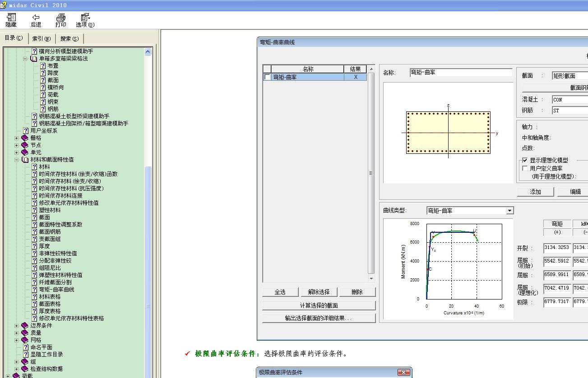Click the closed book icon beside 质量
The width and height of the screenshot is (588, 378).
[25, 333]
